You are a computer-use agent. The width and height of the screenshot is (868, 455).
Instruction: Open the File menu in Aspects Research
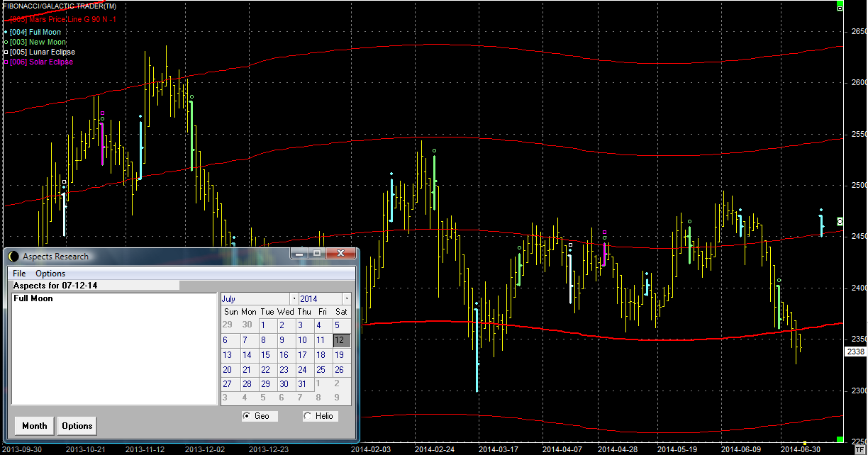click(x=19, y=274)
